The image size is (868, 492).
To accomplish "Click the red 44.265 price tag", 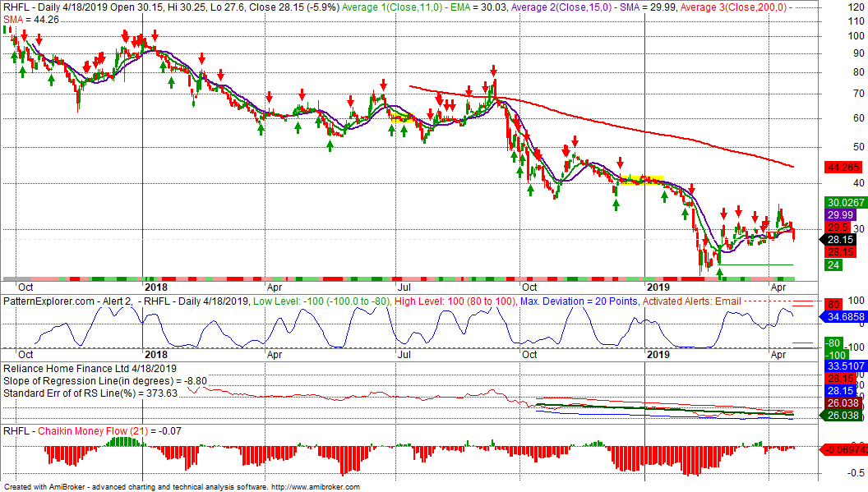I will pos(843,167).
